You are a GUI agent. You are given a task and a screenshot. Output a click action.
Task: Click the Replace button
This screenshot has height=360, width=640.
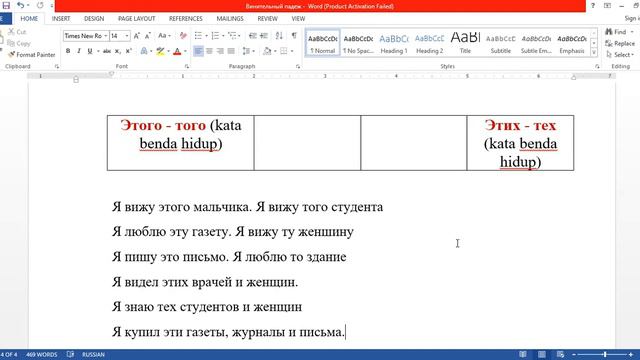[620, 43]
